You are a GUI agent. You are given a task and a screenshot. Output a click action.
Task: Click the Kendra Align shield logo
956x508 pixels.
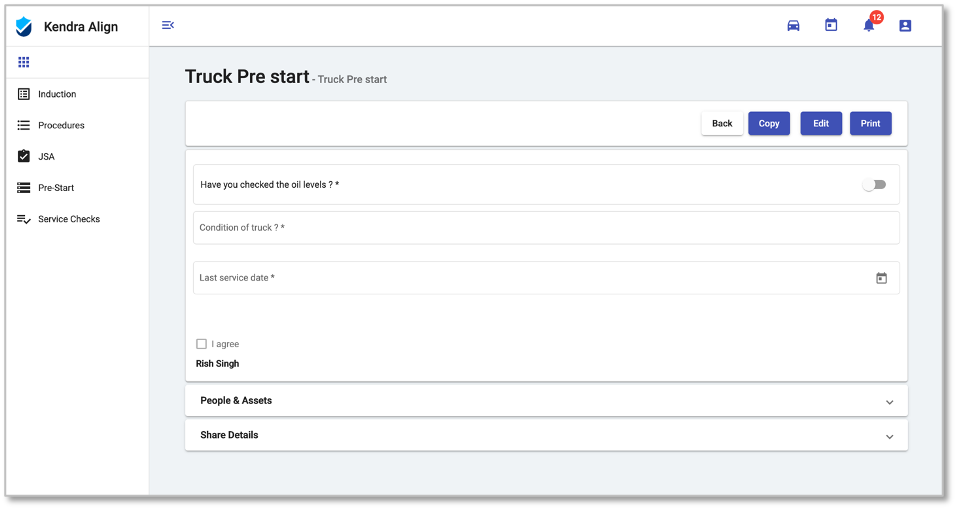click(24, 27)
